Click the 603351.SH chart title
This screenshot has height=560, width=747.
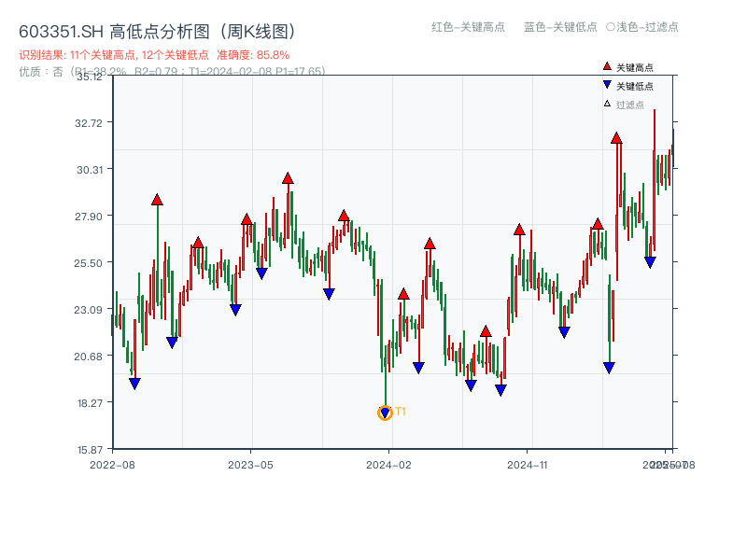tap(156, 29)
